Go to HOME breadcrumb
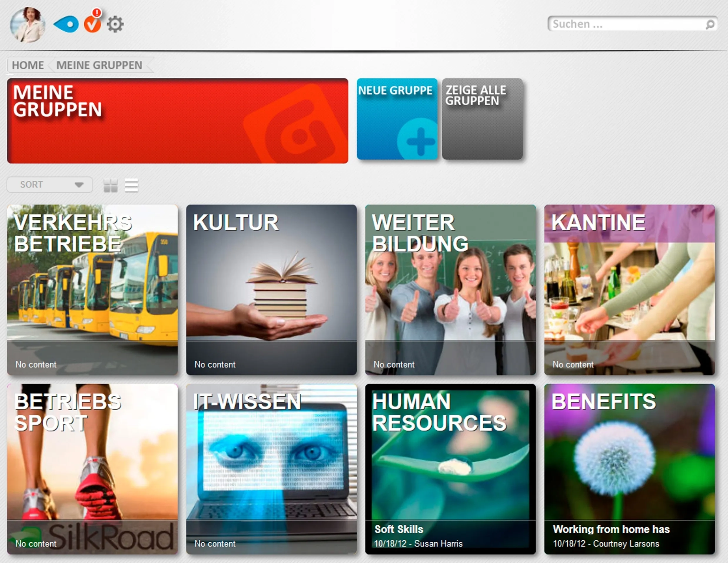728x563 pixels. [28, 65]
